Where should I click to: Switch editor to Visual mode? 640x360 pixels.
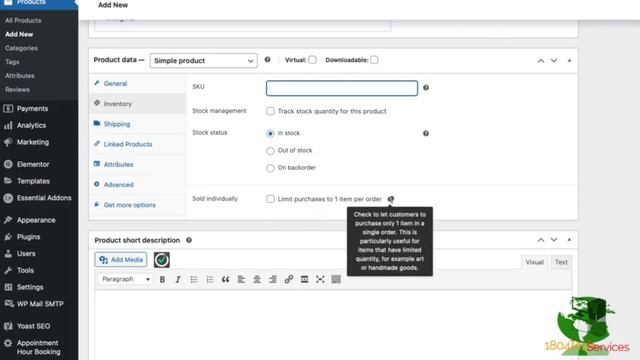pos(534,262)
